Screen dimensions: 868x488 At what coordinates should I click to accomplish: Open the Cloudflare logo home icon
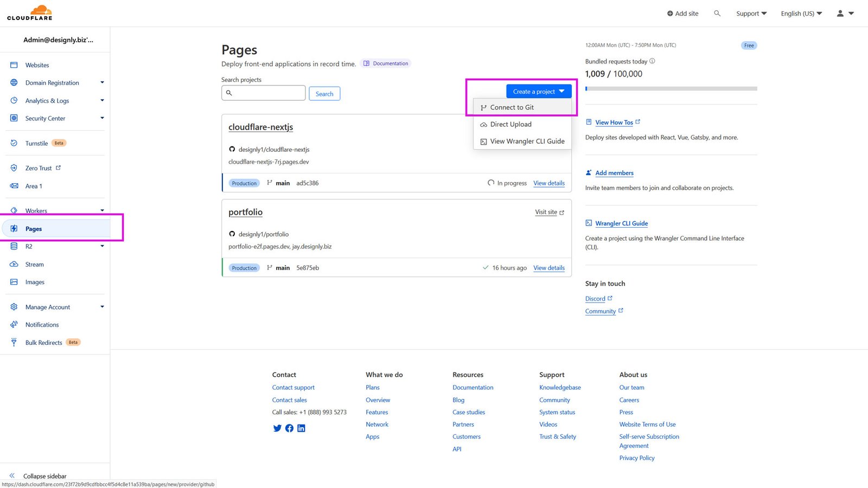click(29, 12)
